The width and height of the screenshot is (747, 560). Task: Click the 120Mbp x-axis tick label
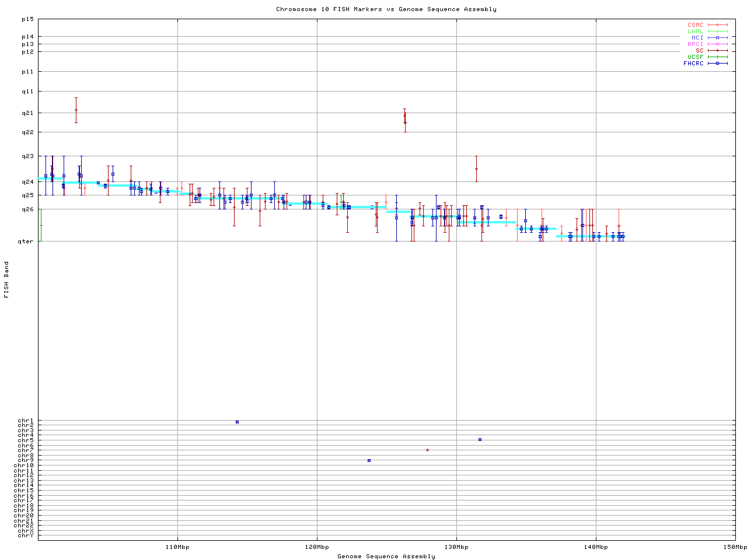click(317, 547)
